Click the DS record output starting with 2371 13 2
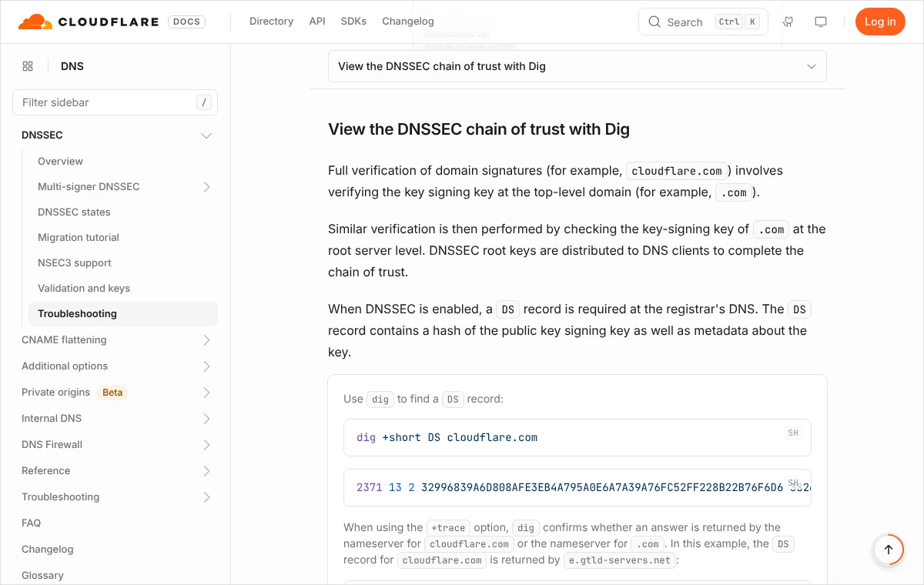The image size is (924, 585). [x=577, y=487]
